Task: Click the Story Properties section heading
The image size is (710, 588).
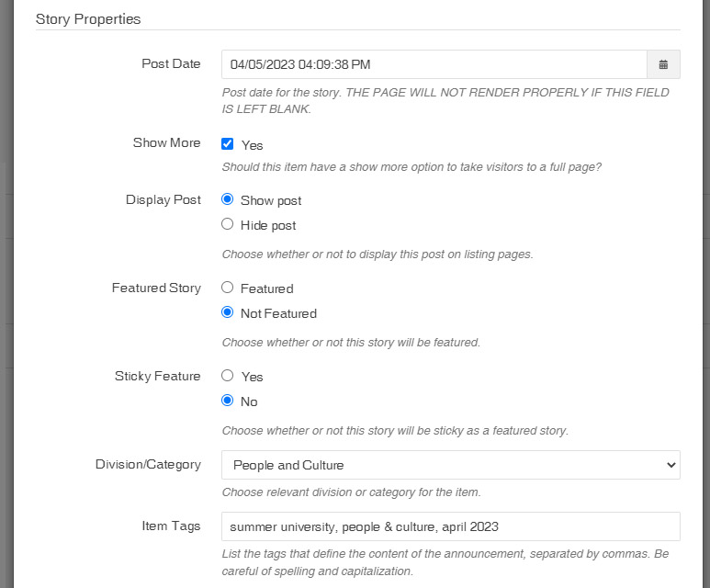Action: [88, 19]
